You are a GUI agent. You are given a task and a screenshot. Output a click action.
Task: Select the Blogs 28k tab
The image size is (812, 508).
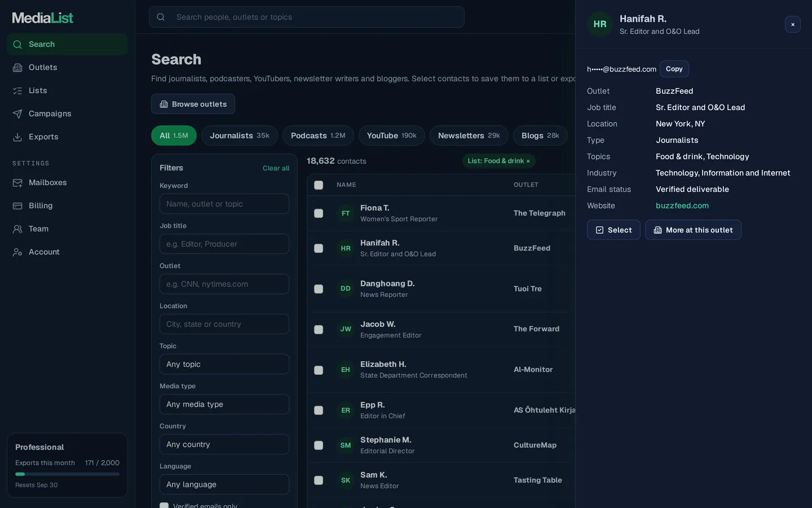click(x=540, y=135)
